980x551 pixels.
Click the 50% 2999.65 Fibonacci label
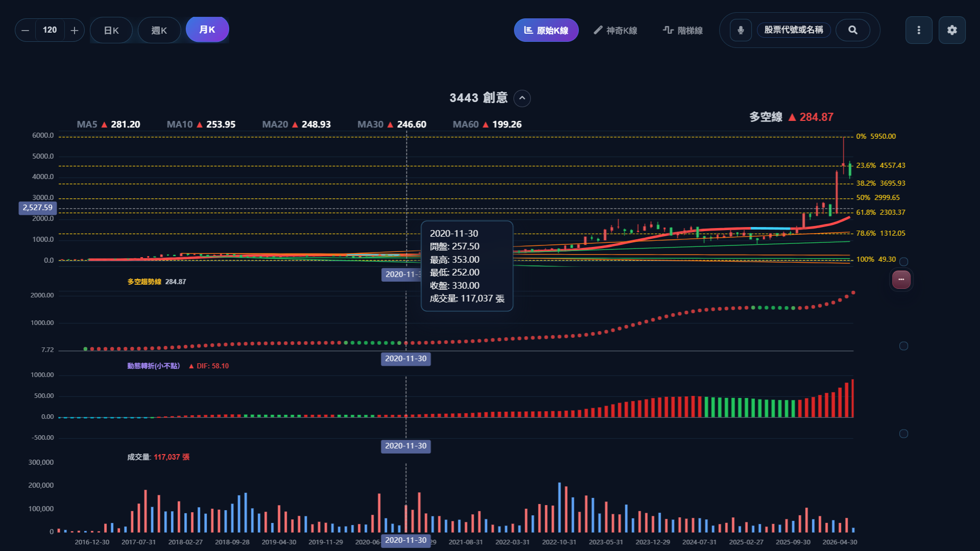coord(878,197)
